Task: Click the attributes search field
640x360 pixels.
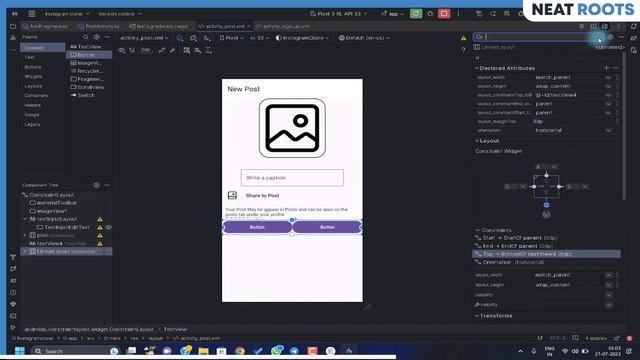Action: click(538, 37)
